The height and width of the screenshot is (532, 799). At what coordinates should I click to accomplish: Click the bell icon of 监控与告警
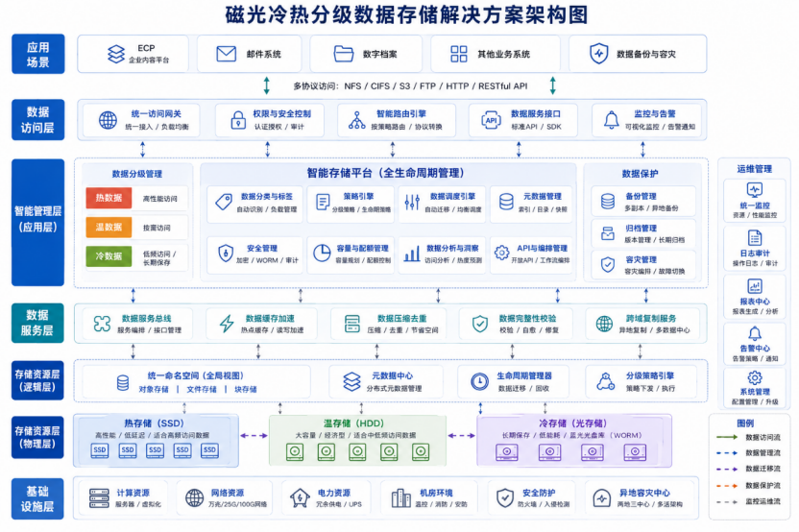click(612, 120)
